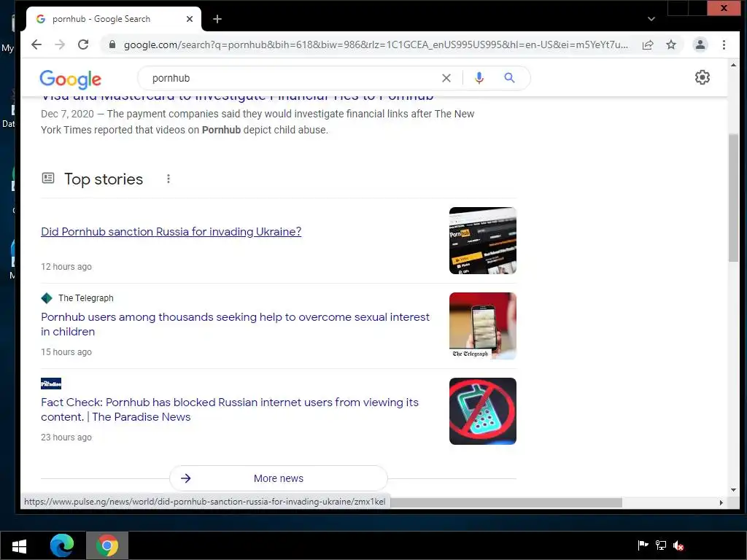Start voice search with microphone
This screenshot has height=560, width=747.
point(479,78)
